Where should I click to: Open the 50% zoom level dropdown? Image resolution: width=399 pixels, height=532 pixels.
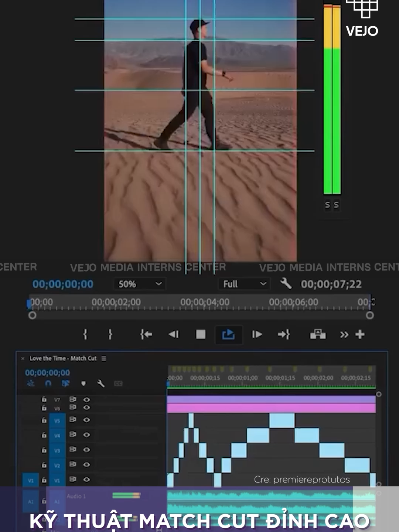tap(139, 284)
